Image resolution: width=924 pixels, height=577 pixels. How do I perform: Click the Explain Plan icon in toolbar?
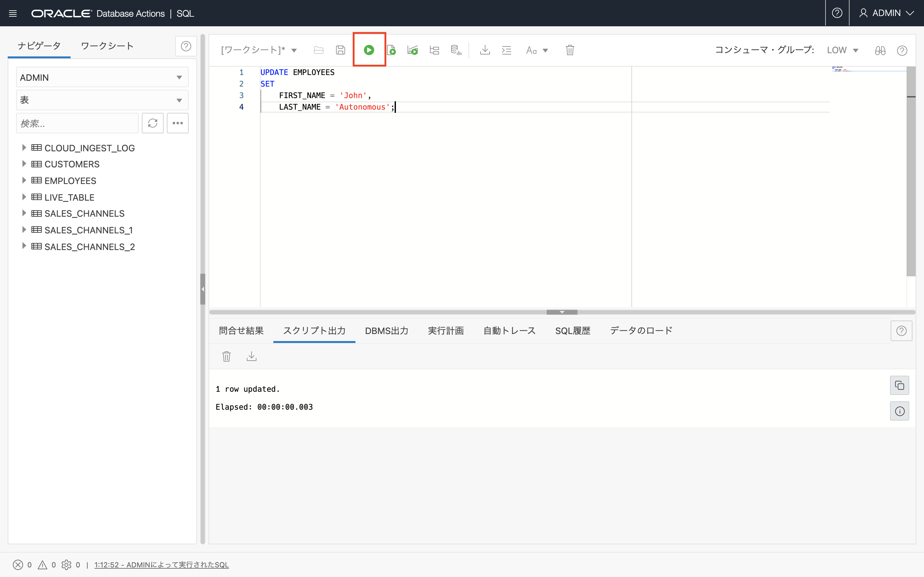[434, 50]
